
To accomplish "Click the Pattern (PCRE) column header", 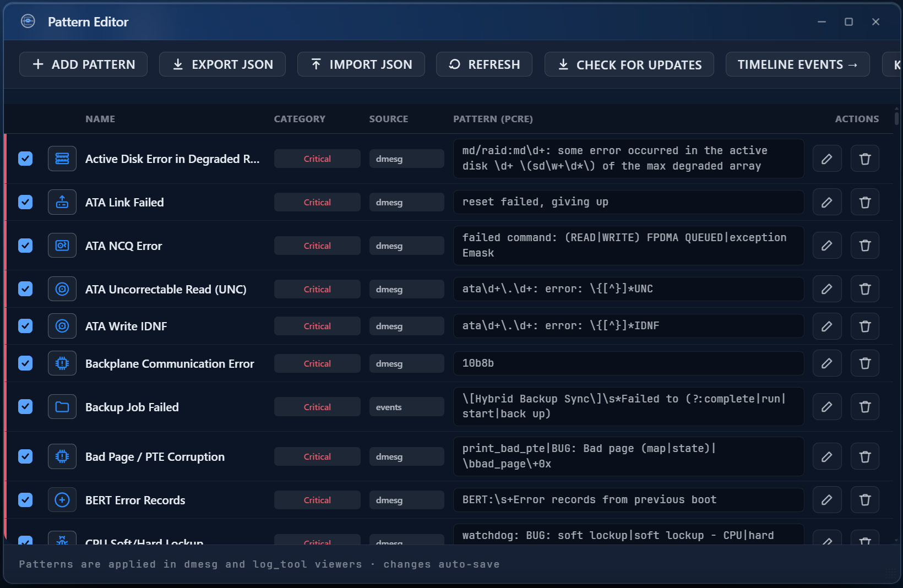I will click(493, 119).
